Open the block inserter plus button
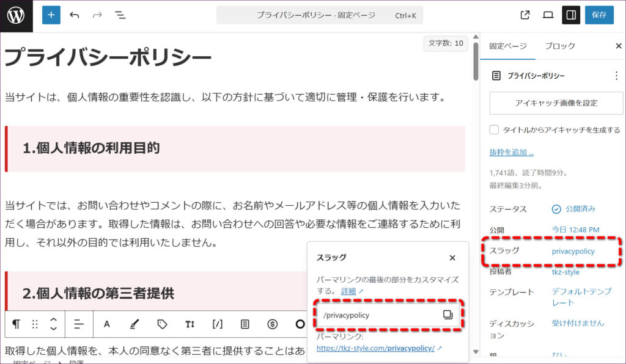This screenshot has height=364, width=626. click(x=51, y=15)
